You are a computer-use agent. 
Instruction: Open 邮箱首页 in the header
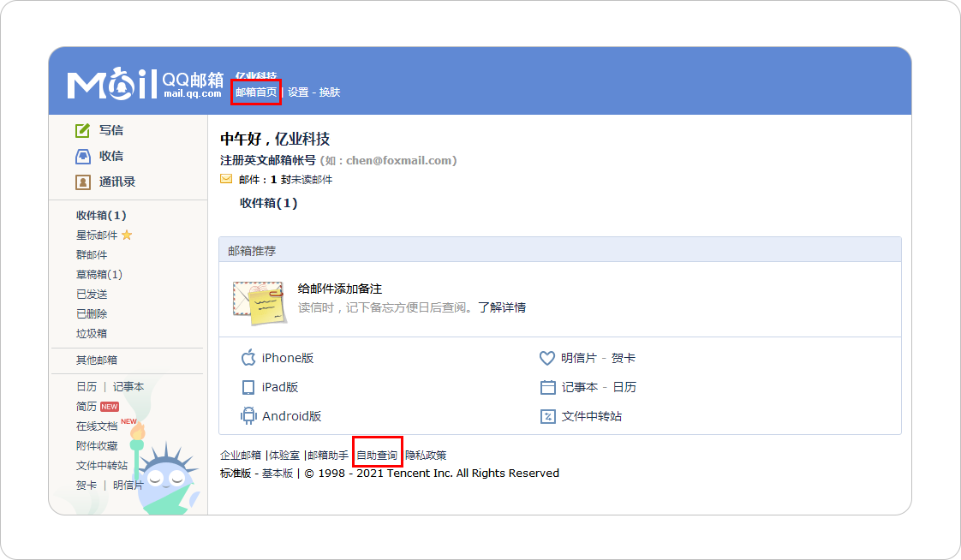click(x=256, y=92)
